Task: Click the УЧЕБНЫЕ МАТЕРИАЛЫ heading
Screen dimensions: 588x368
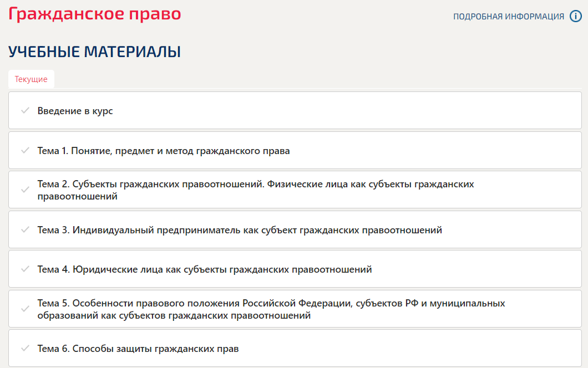Action: (x=94, y=52)
